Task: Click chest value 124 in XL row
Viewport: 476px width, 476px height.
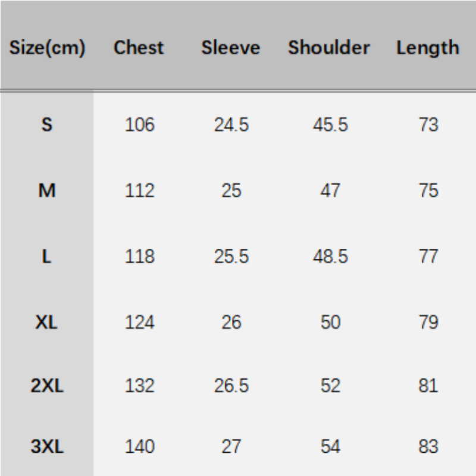Action: point(140,322)
